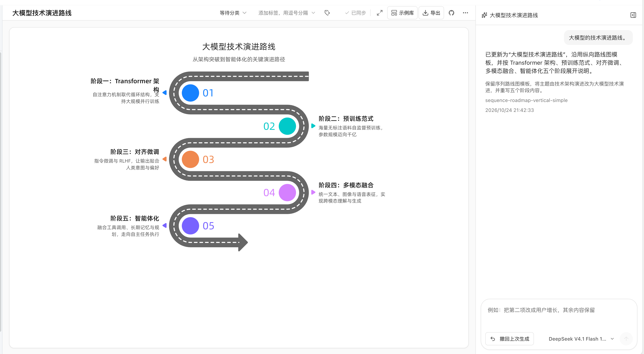
Task: Collapse the chat sidebar panel icon
Action: (633, 15)
